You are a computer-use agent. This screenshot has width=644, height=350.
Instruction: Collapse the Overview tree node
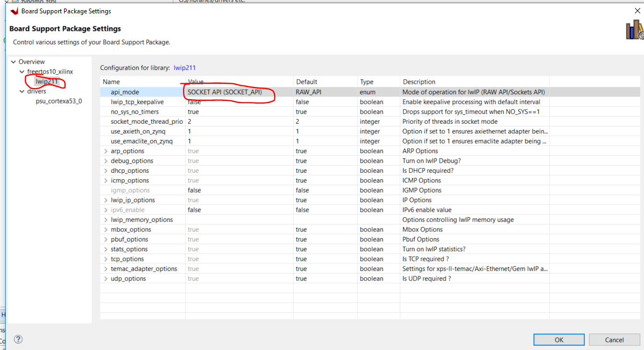(x=13, y=62)
